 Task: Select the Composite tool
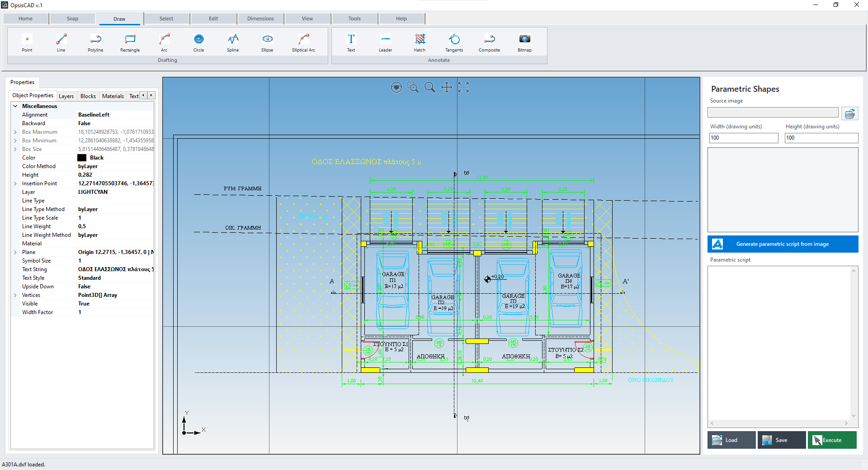pyautogui.click(x=489, y=43)
